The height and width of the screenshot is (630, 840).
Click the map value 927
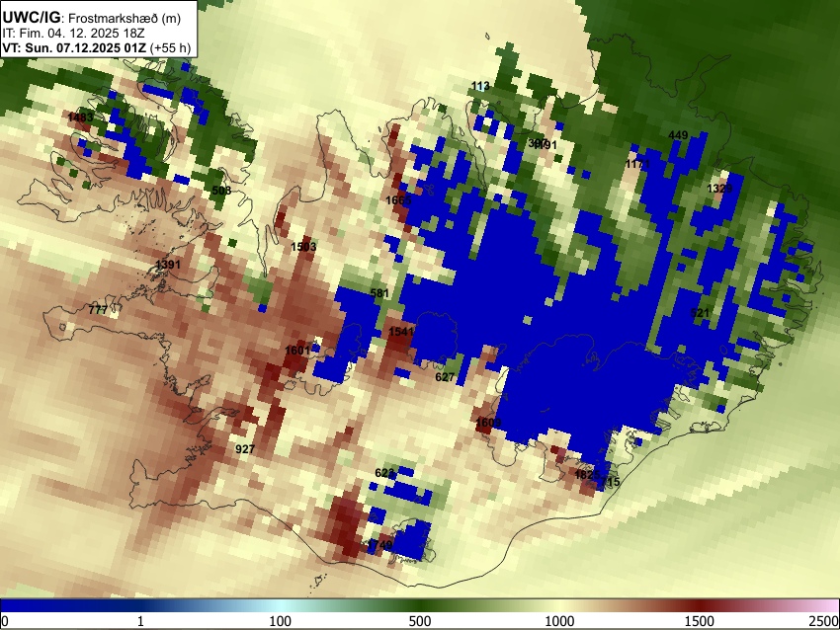pos(245,449)
